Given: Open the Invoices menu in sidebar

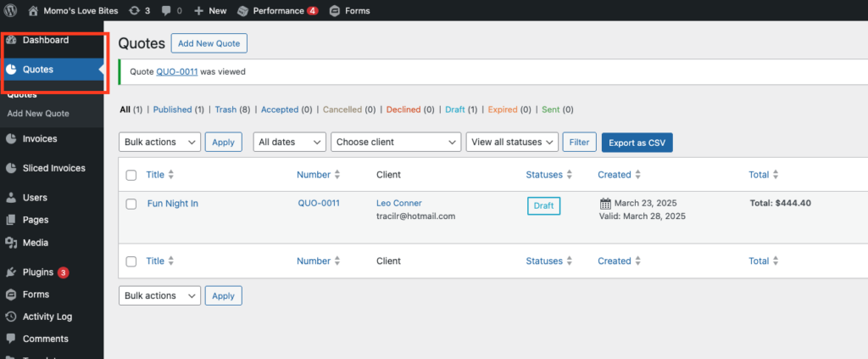Looking at the screenshot, I should pyautogui.click(x=40, y=138).
